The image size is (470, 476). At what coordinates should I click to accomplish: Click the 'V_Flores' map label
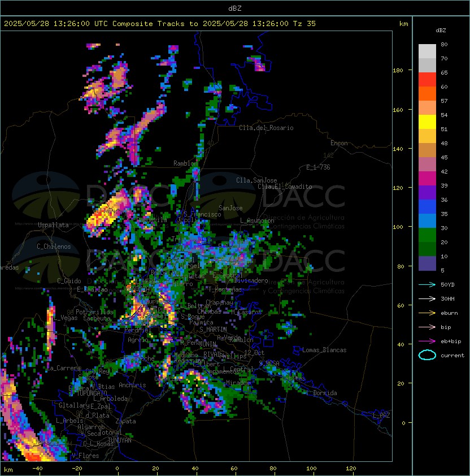pyautogui.click(x=85, y=456)
